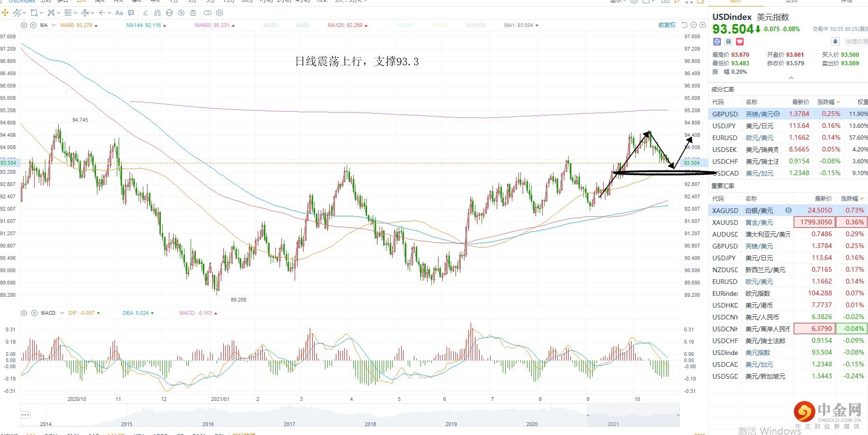Click the timeline navigator ellipsis button
The height and width of the screenshot is (435, 868).
click(26, 415)
